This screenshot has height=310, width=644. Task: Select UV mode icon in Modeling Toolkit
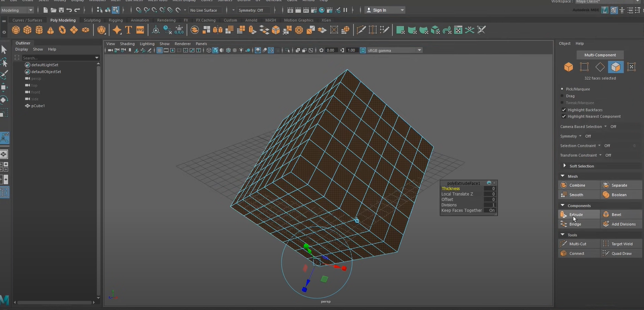[x=631, y=67]
